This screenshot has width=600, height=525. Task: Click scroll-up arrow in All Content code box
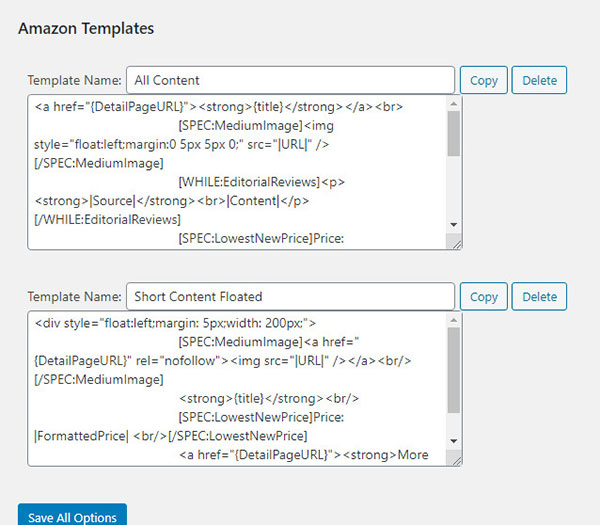pyautogui.click(x=454, y=104)
